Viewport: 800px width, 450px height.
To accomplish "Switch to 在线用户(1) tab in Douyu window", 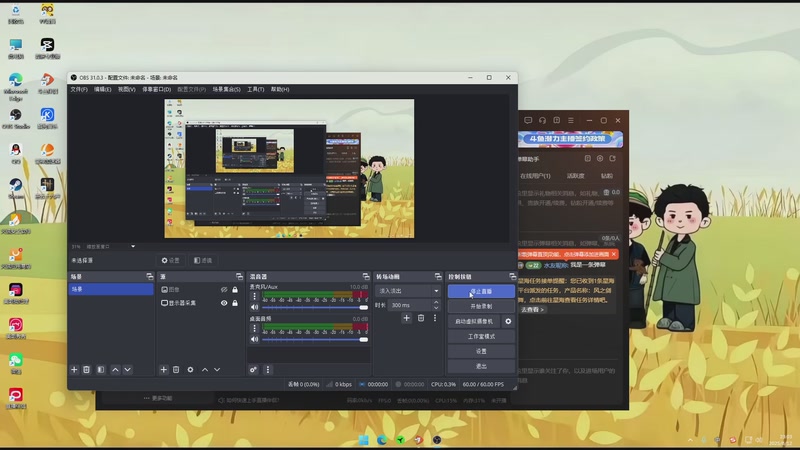I will pyautogui.click(x=535, y=176).
